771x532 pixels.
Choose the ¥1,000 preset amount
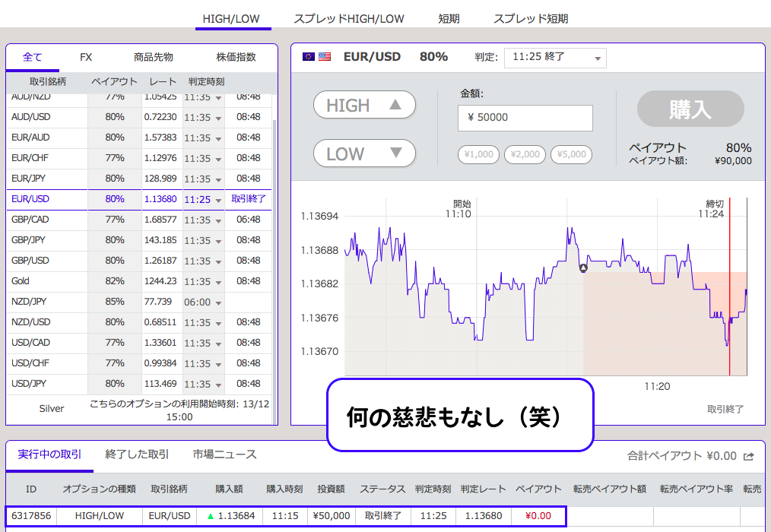point(478,154)
